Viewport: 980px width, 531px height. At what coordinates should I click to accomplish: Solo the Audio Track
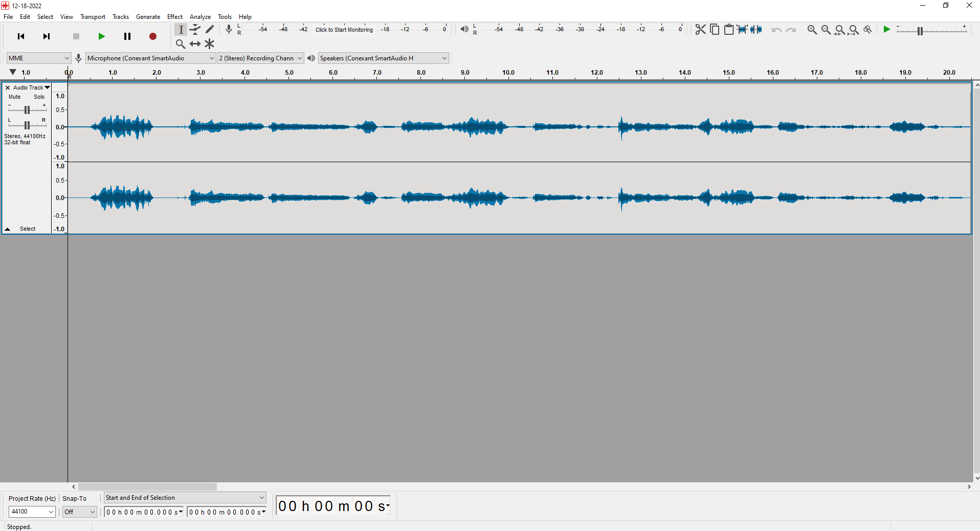click(39, 97)
